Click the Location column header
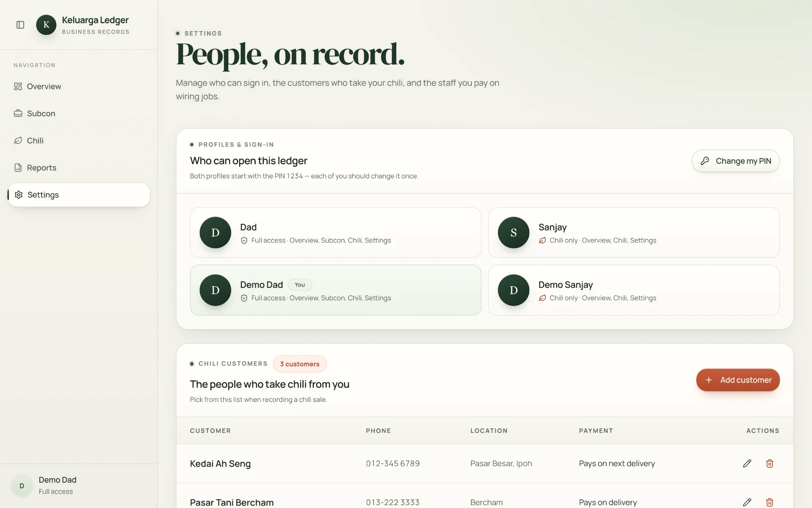The height and width of the screenshot is (508, 812). 489,431
